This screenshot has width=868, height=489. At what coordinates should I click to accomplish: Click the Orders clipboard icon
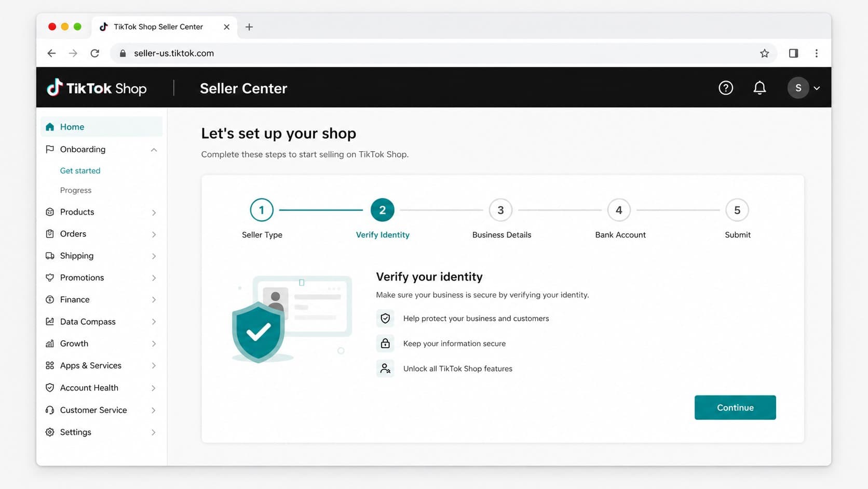(x=50, y=234)
